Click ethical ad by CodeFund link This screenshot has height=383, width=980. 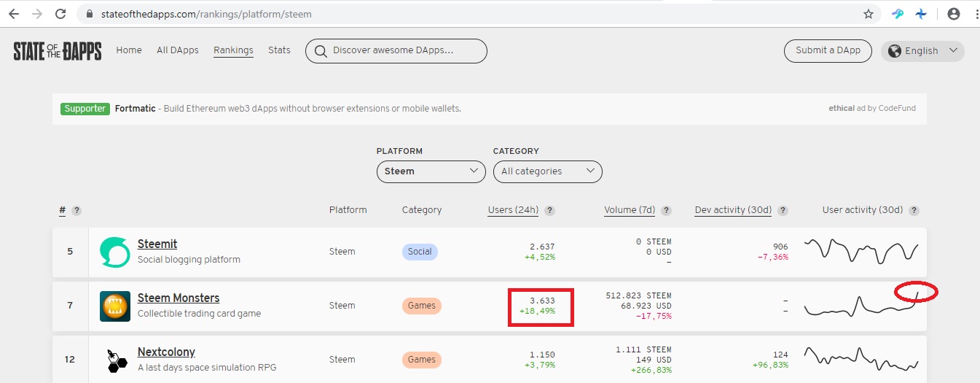pos(872,109)
